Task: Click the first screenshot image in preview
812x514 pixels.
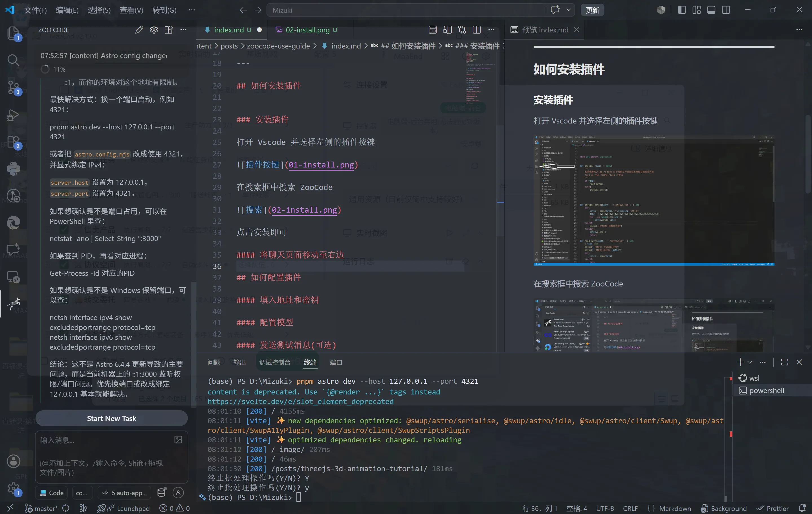Action: point(653,200)
